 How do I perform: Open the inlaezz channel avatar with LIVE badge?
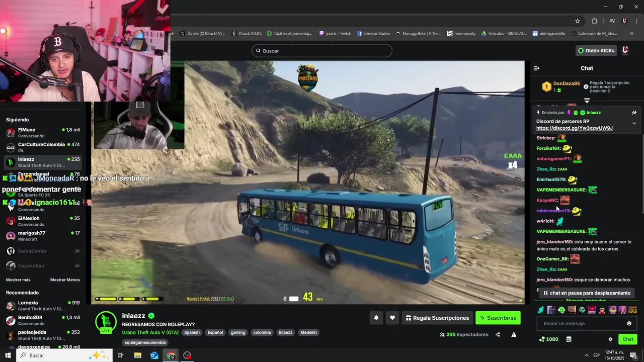(x=106, y=322)
